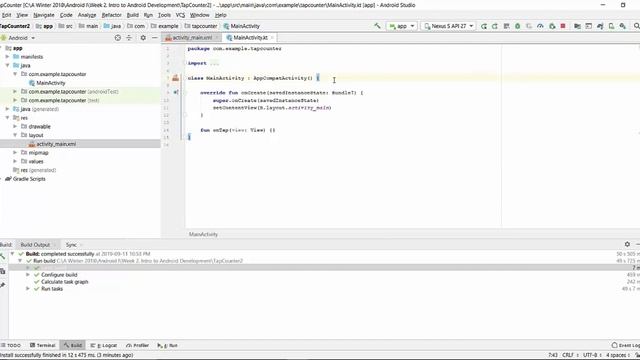Open the Refactor menu
This screenshot has height=360, width=640.
[x=111, y=15]
